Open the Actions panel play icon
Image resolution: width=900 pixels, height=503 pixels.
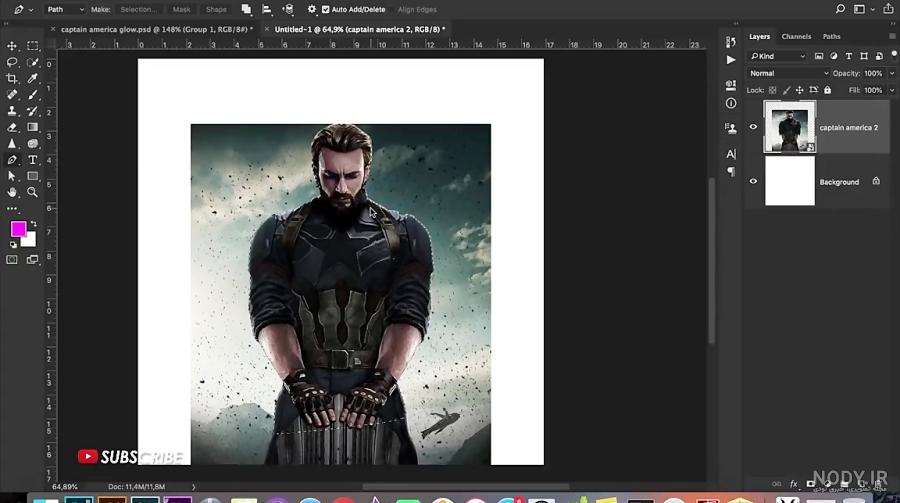(731, 60)
